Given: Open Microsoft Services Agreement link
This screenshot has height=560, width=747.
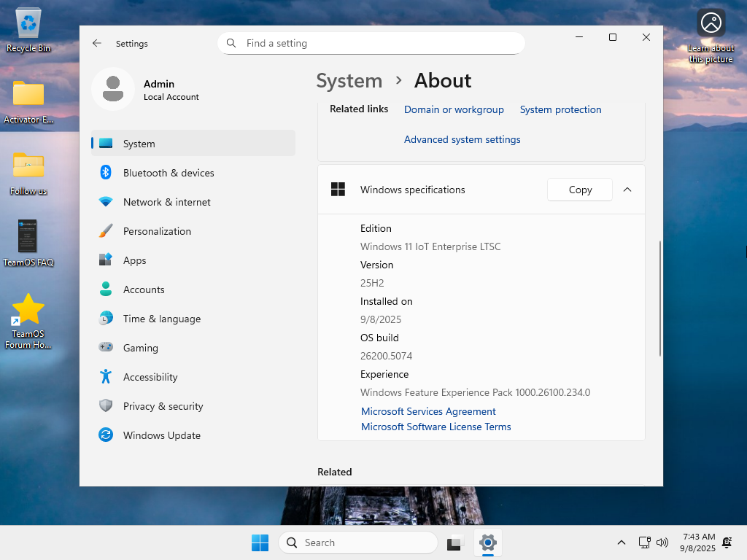Looking at the screenshot, I should [428, 411].
